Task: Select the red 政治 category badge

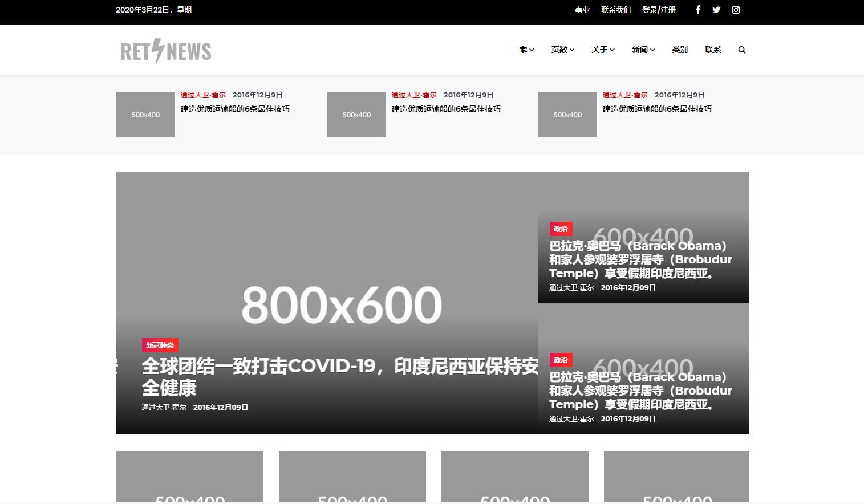Action: coord(561,229)
